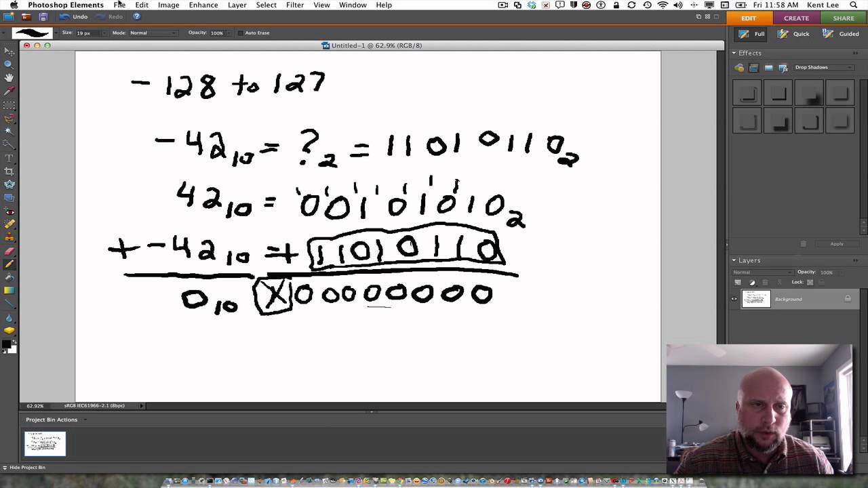Select the Background layer thumbnail
The width and height of the screenshot is (868, 488).
pos(756,299)
